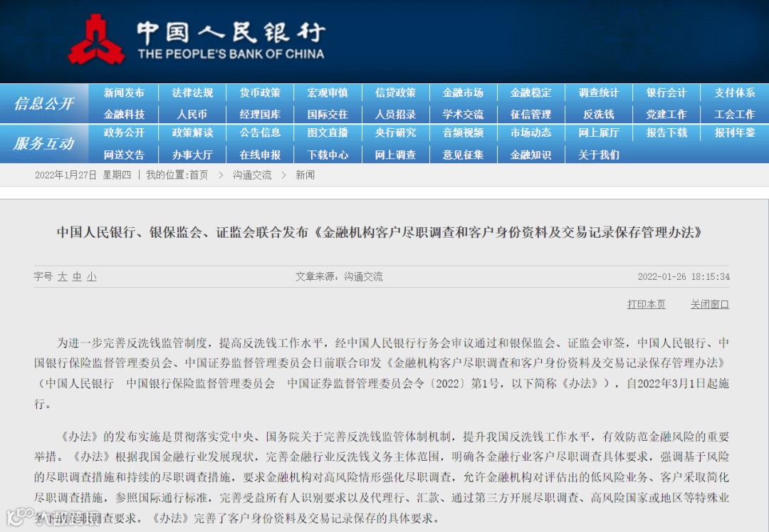
Task: Open 央行研究 section
Action: pyautogui.click(x=395, y=133)
